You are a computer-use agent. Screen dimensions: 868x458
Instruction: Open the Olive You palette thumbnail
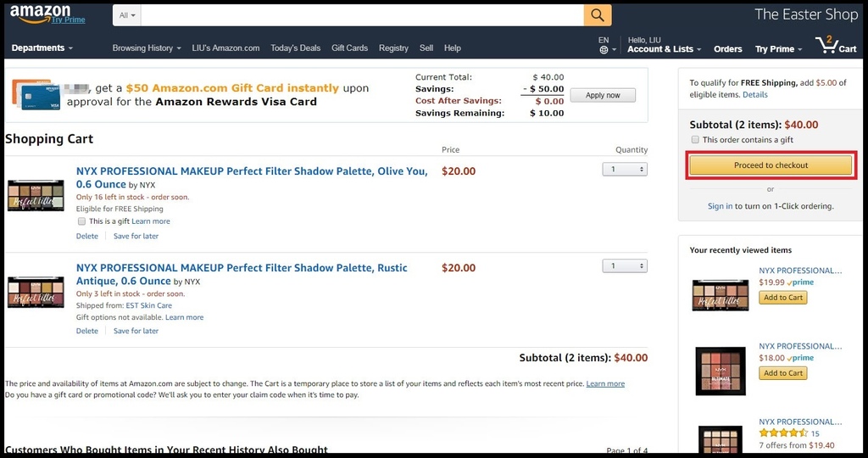[36, 195]
